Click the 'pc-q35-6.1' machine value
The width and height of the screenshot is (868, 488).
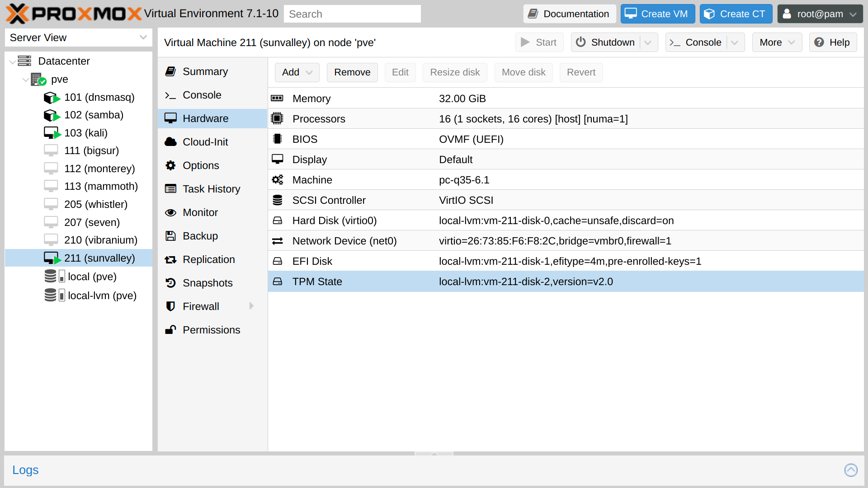(464, 180)
